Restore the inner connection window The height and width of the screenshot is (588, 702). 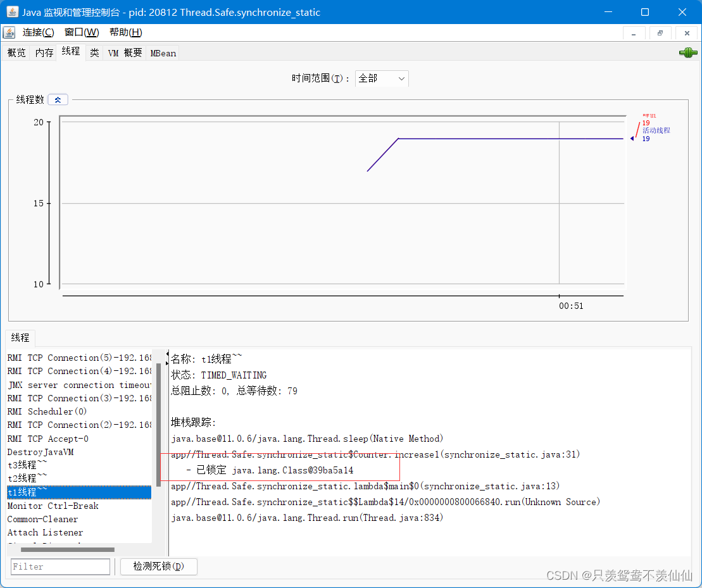coord(660,33)
